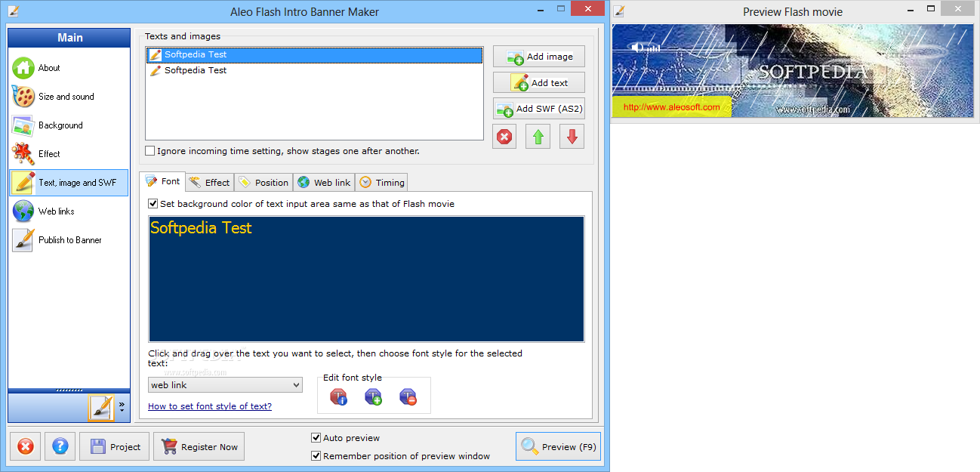Move selected item down with red arrow

pos(572,137)
